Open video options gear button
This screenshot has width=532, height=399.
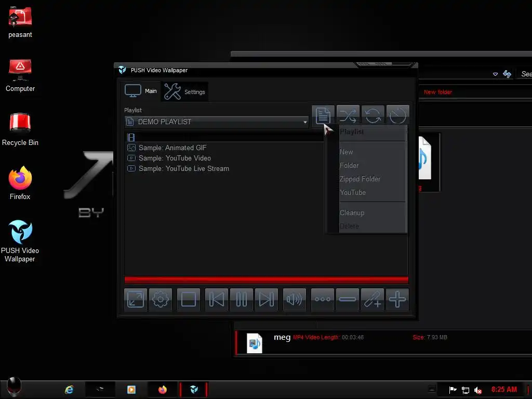(x=161, y=300)
